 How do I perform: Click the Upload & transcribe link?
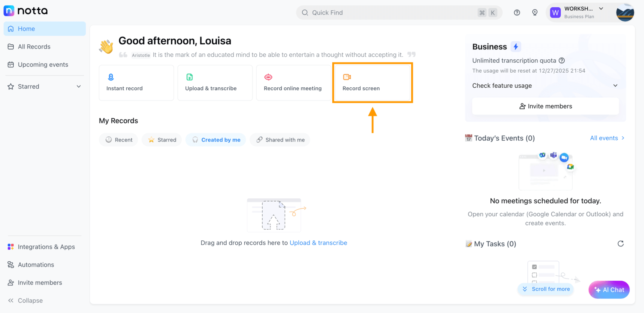(318, 243)
